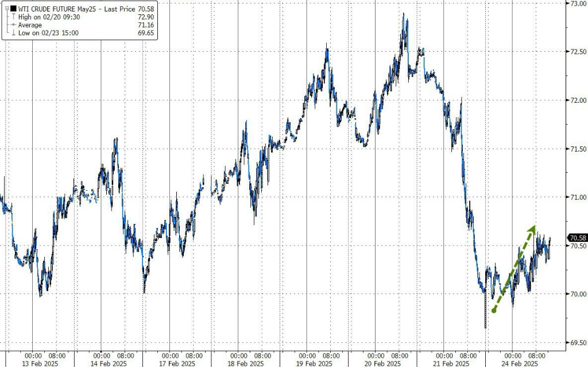Image resolution: width=588 pixels, height=367 pixels.
Task: Click the High marker icon in legend
Action: coord(14,17)
